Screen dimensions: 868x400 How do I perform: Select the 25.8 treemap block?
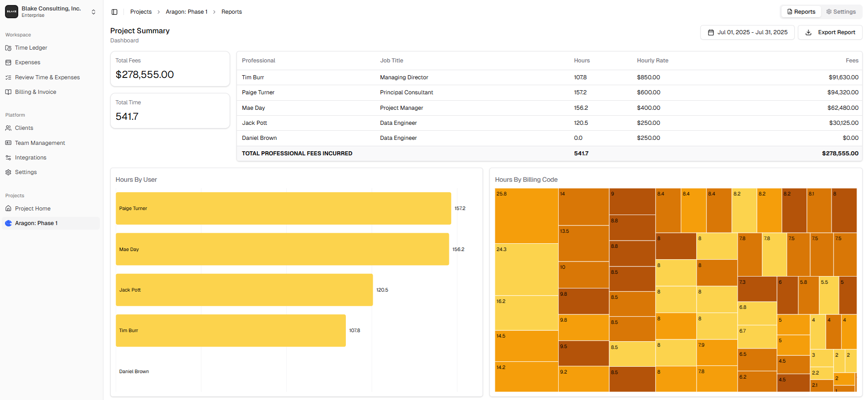pos(526,216)
